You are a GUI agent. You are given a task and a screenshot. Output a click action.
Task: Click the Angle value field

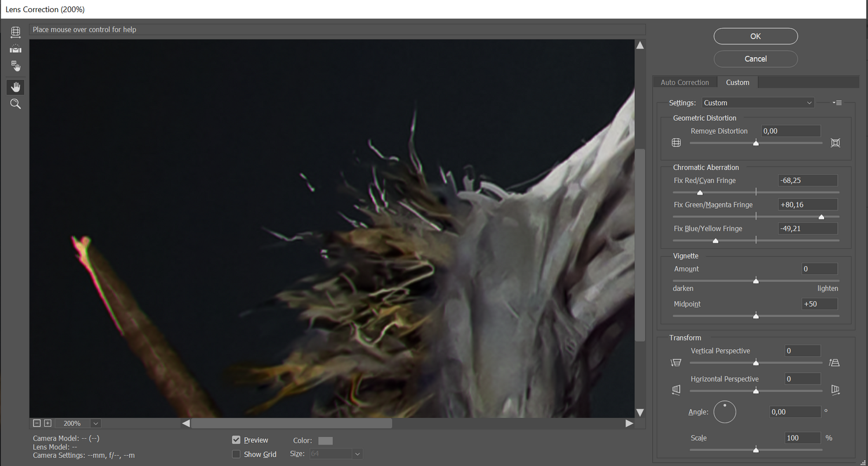click(795, 412)
